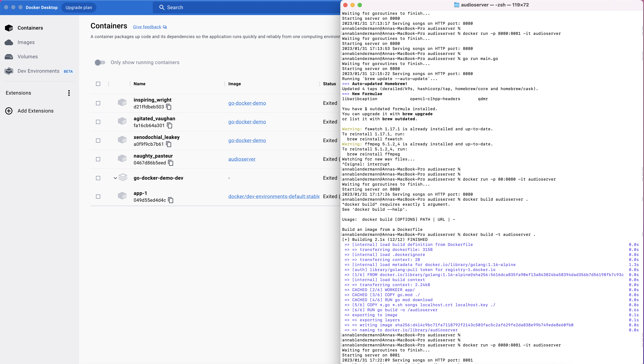Select the agitated_vaughan checkbox

[x=98, y=122]
